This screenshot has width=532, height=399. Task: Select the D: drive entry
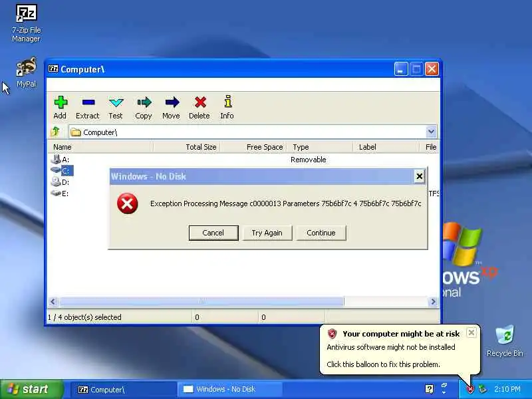(x=60, y=182)
